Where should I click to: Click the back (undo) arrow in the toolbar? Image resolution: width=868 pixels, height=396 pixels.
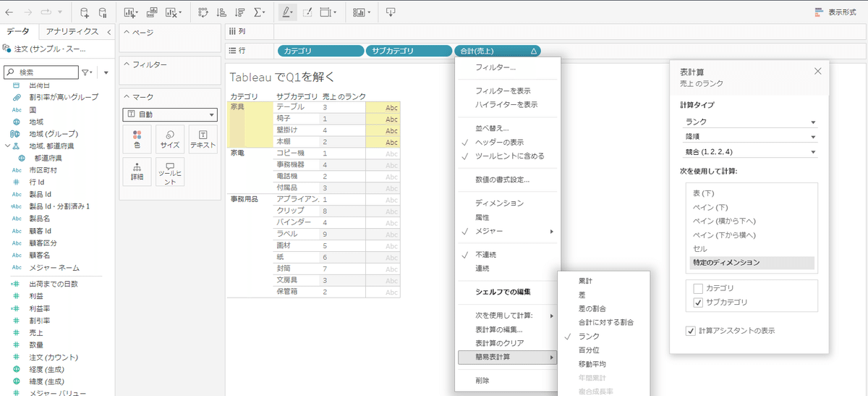[x=9, y=12]
